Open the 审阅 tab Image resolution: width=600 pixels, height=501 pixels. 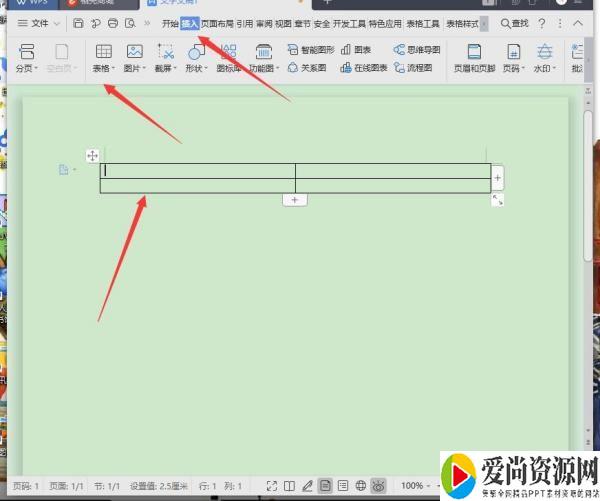[264, 24]
